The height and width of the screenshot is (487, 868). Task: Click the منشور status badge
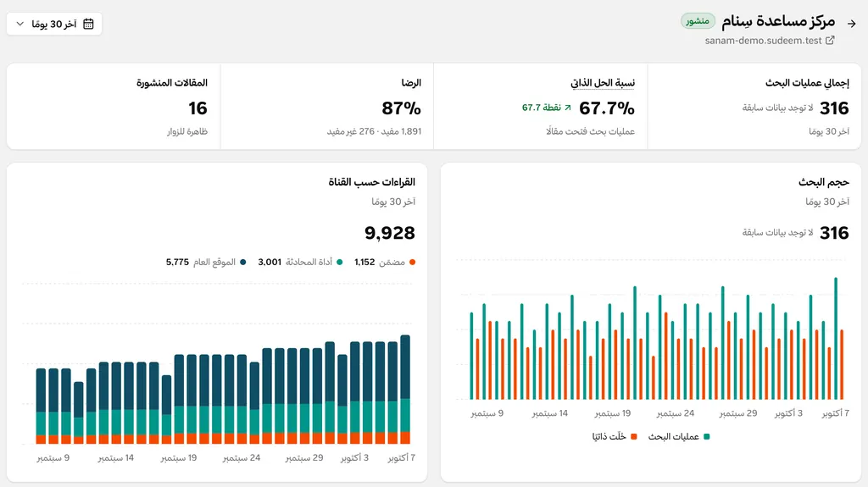698,21
